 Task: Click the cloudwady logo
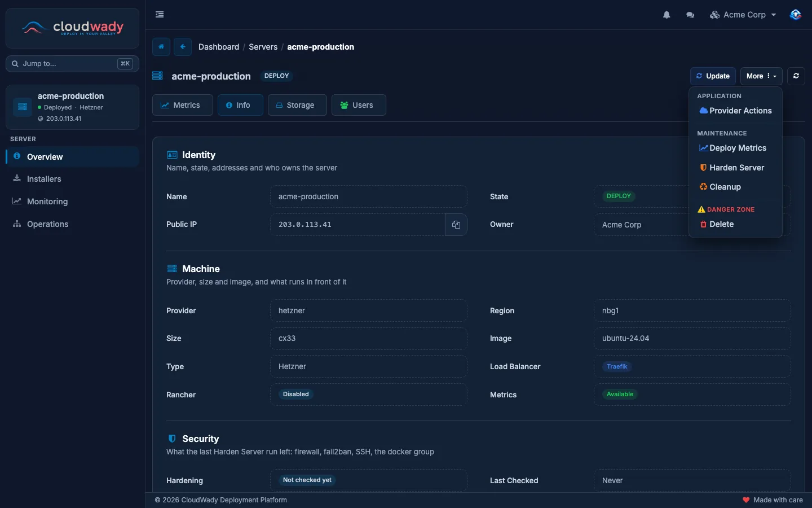(x=72, y=28)
